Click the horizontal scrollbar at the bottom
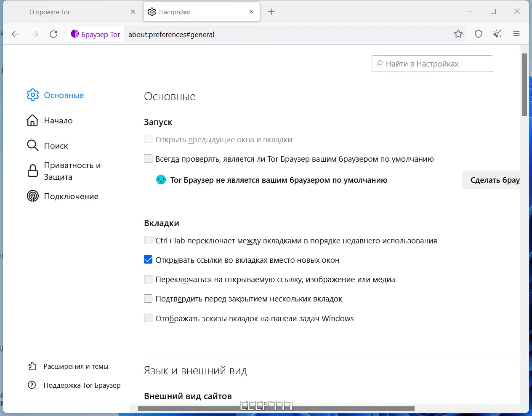 coord(276,408)
